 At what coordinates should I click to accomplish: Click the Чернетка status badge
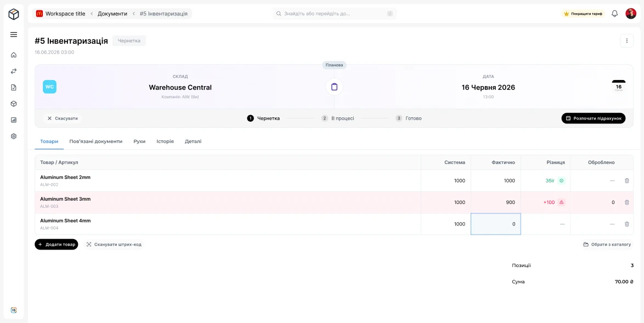[x=129, y=41]
